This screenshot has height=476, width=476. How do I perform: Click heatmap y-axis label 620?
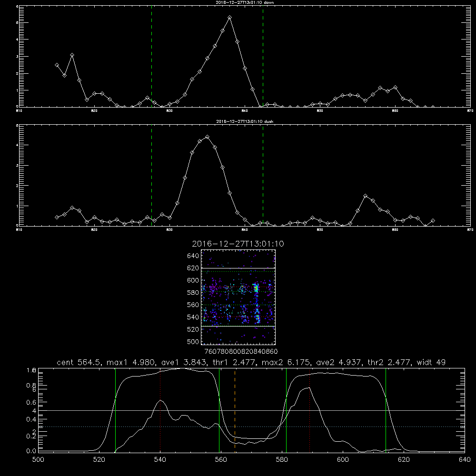pyautogui.click(x=193, y=268)
